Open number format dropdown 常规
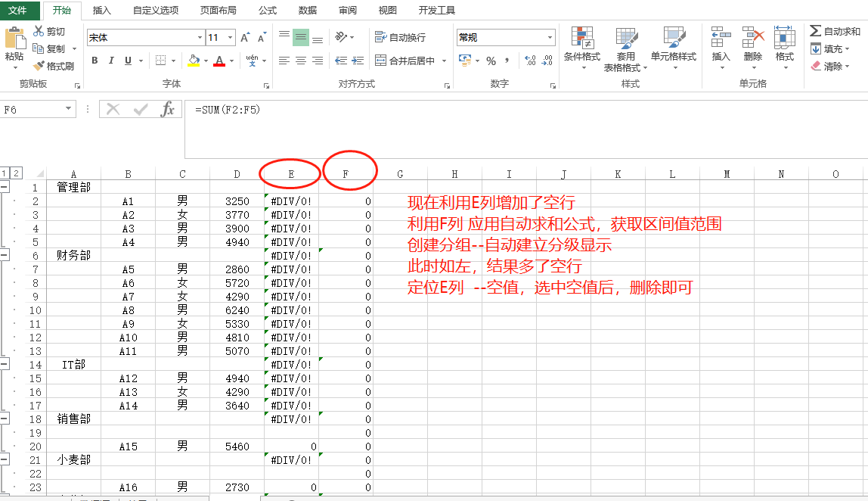 550,37
